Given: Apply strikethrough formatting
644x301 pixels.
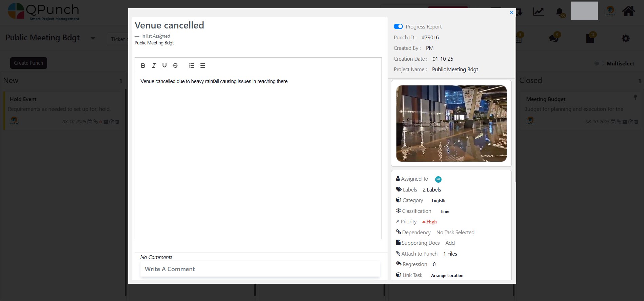Looking at the screenshot, I should (x=175, y=65).
